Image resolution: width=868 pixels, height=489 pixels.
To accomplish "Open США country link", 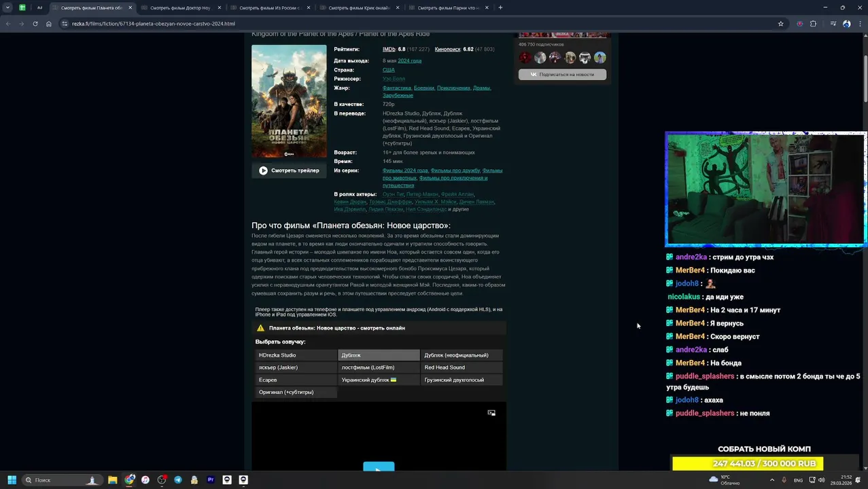I will [389, 70].
